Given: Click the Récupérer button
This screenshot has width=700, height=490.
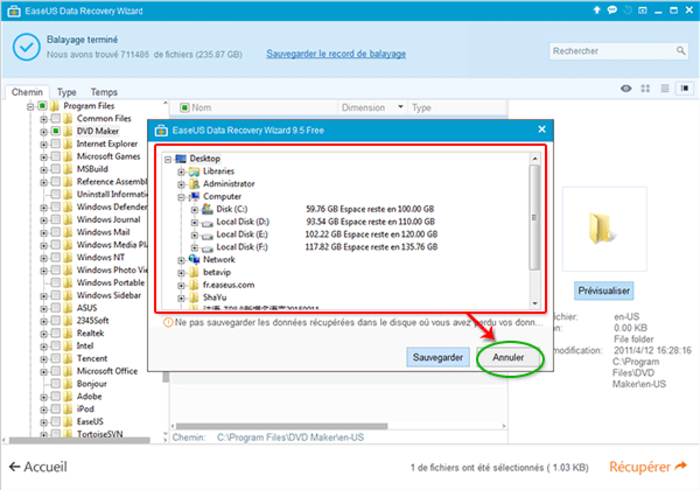Looking at the screenshot, I should point(648,467).
